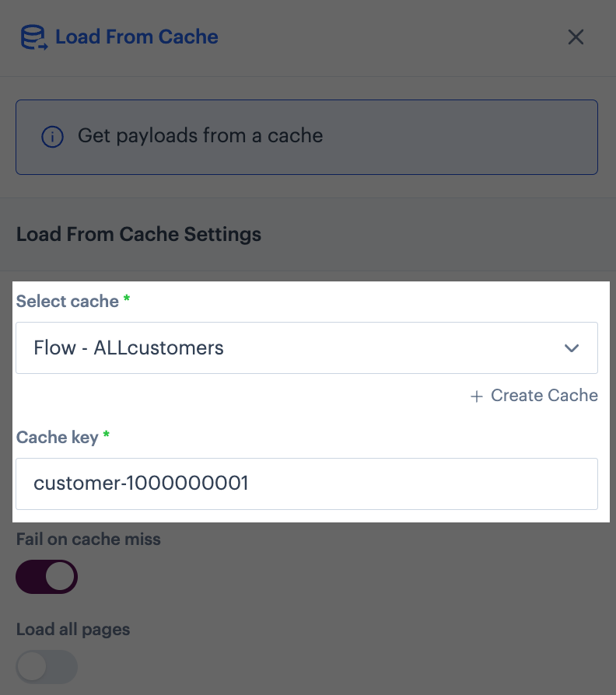Click the Cache key field label
Viewport: 616px width, 695px height.
point(58,438)
